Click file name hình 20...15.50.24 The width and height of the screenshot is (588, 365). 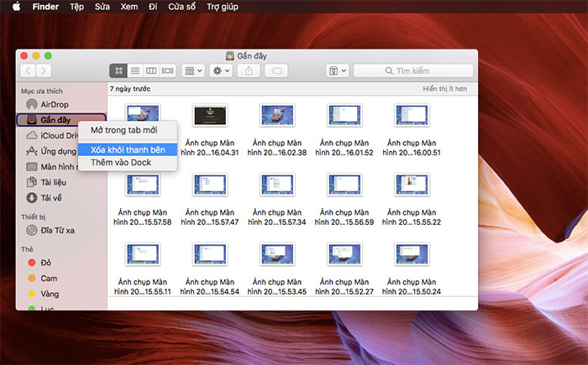[x=412, y=291]
